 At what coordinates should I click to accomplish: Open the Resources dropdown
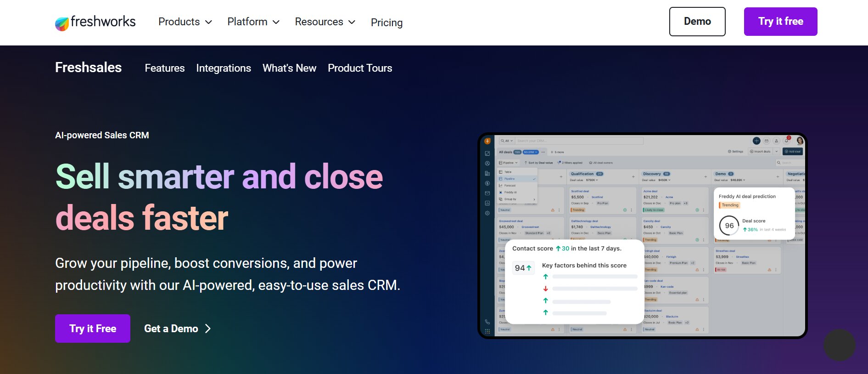pyautogui.click(x=325, y=22)
